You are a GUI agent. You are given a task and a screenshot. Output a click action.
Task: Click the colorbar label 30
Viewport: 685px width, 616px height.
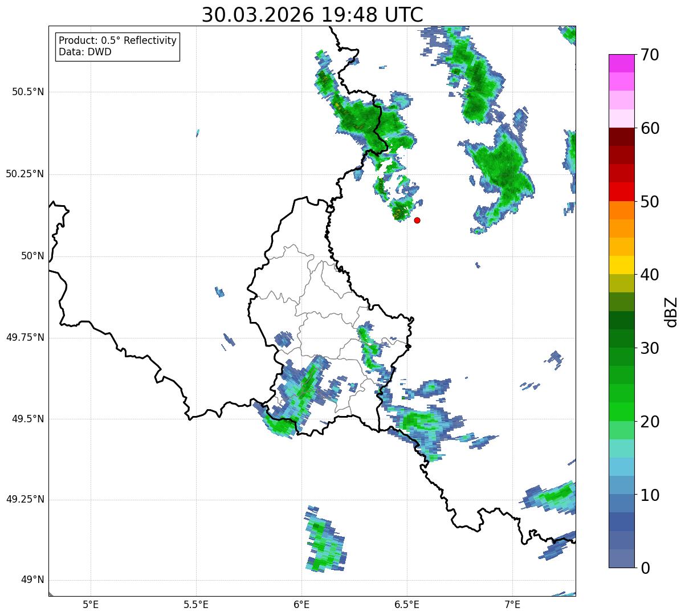click(x=649, y=348)
